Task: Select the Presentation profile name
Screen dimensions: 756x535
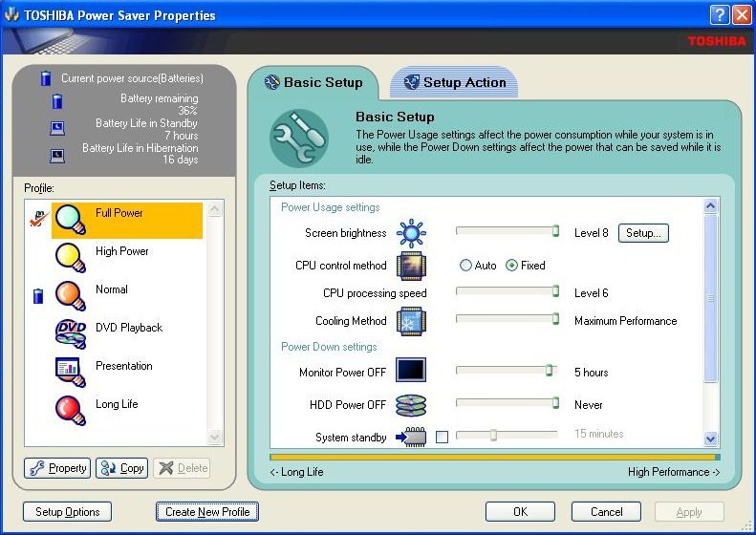Action: pos(124,366)
